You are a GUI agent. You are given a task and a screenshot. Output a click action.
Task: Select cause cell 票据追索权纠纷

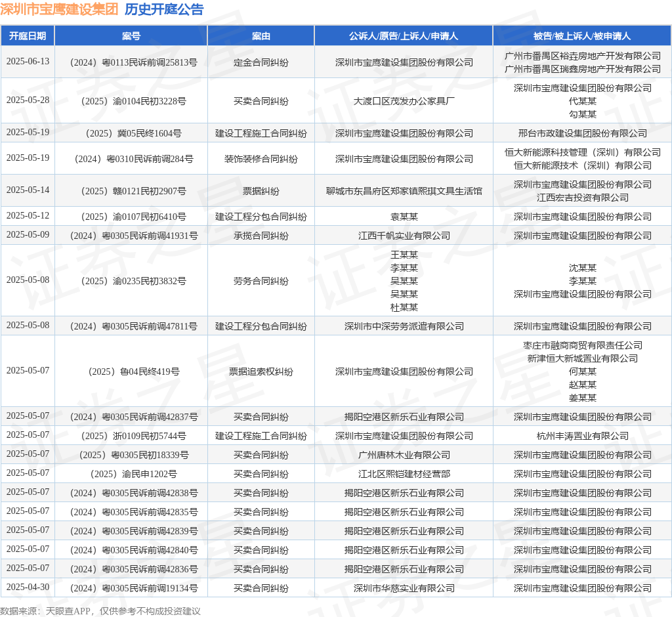coord(261,372)
